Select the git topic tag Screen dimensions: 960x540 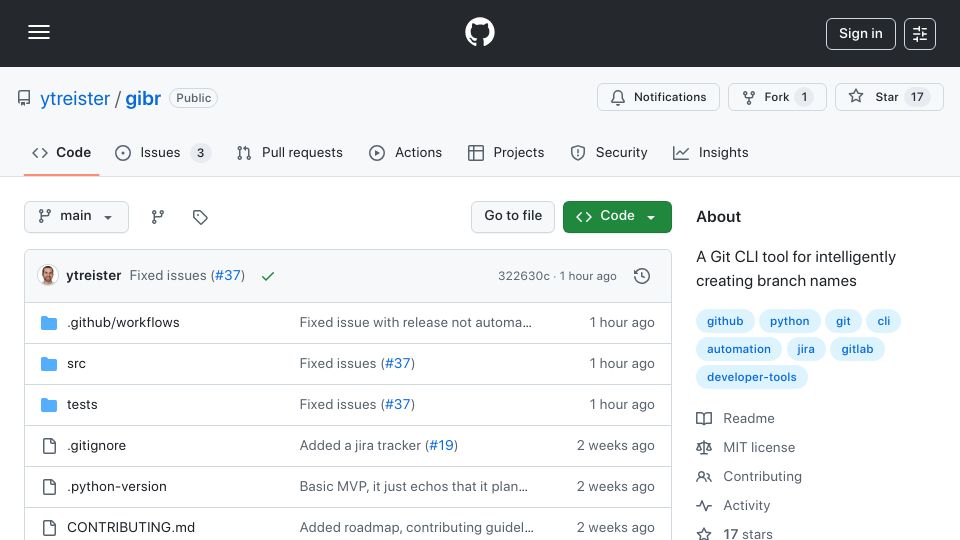click(x=843, y=321)
